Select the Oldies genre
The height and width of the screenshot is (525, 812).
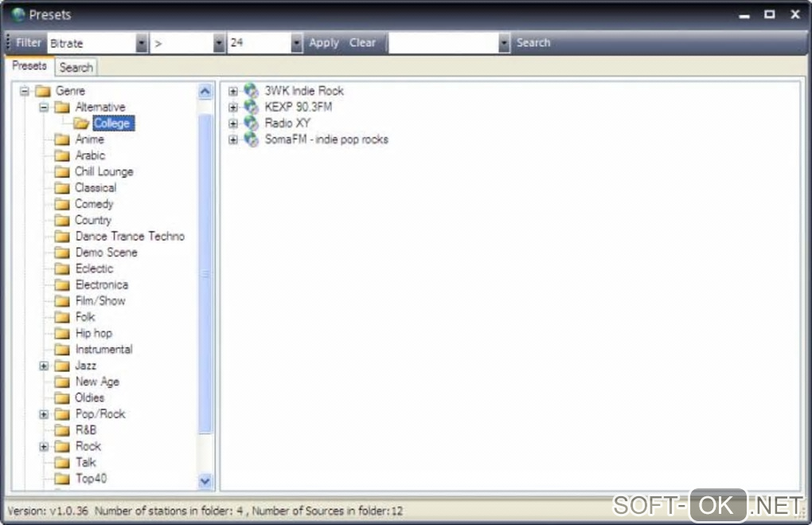tap(90, 398)
